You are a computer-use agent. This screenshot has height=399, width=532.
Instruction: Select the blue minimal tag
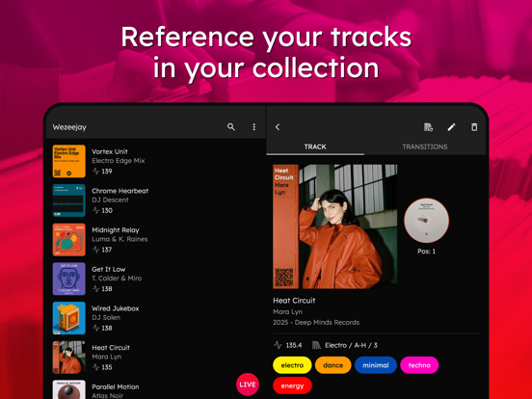376,365
